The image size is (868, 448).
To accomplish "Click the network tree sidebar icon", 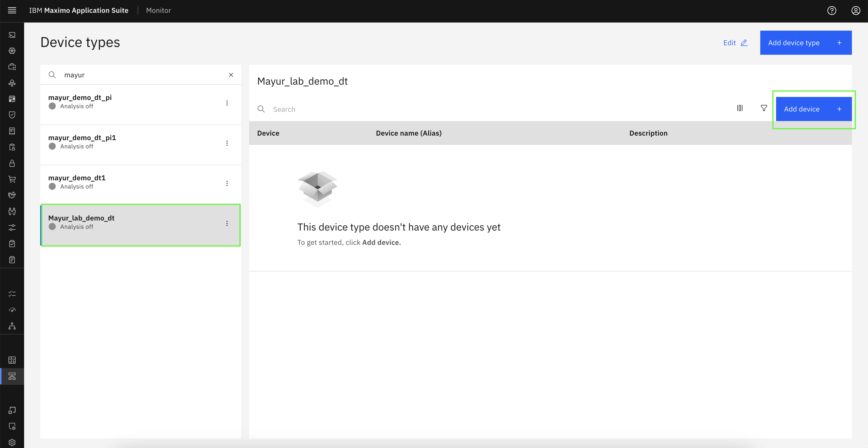I will tap(12, 326).
